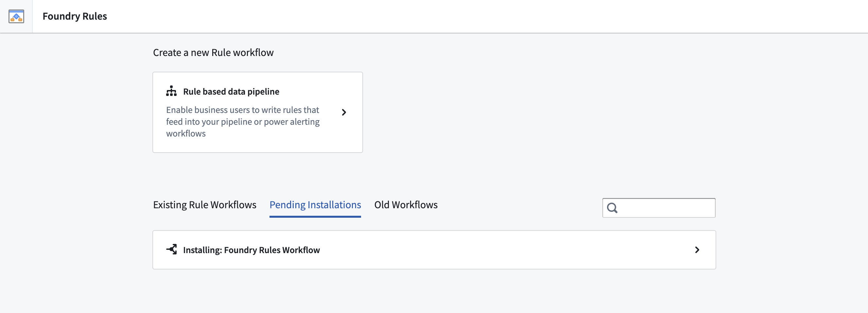Viewport: 868px width, 313px height.
Task: Click the workflow search input field
Action: coord(659,208)
